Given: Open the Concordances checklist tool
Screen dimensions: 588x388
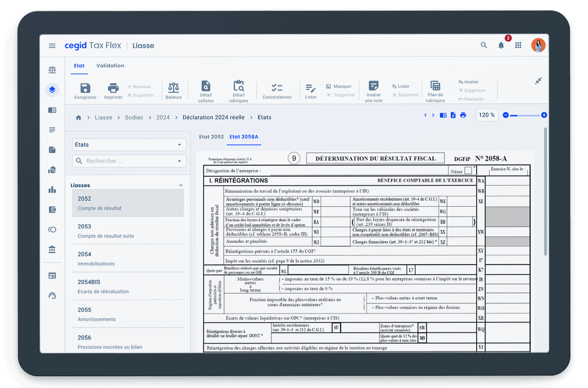Looking at the screenshot, I should pyautogui.click(x=277, y=88).
